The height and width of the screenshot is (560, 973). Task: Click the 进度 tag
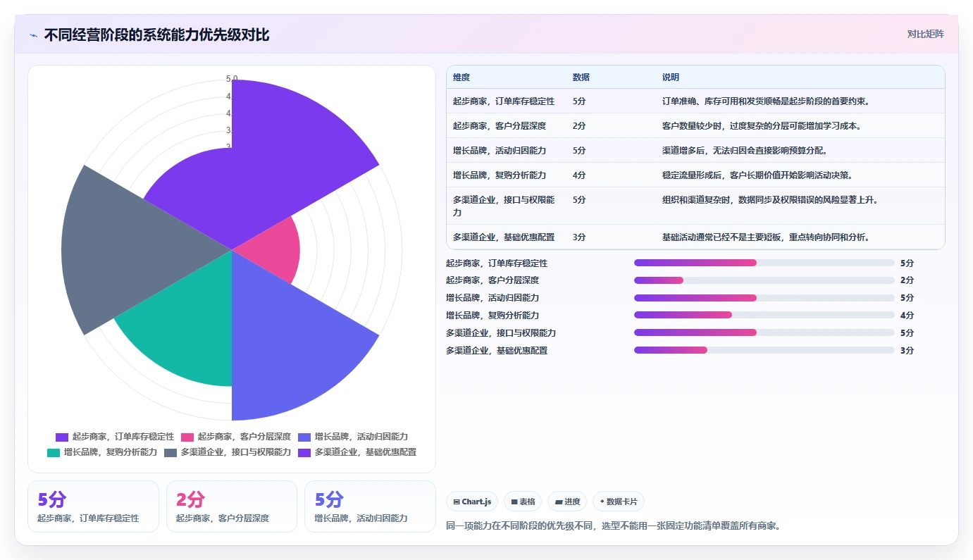[x=567, y=502]
